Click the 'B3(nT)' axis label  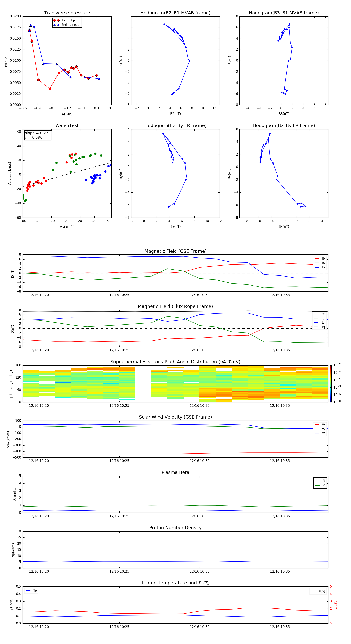coord(284,114)
